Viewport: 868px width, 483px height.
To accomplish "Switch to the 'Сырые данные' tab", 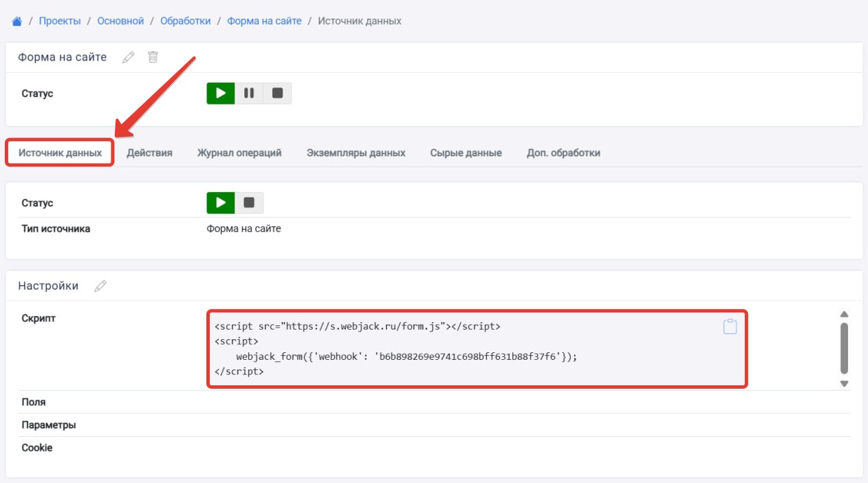I will tap(466, 153).
